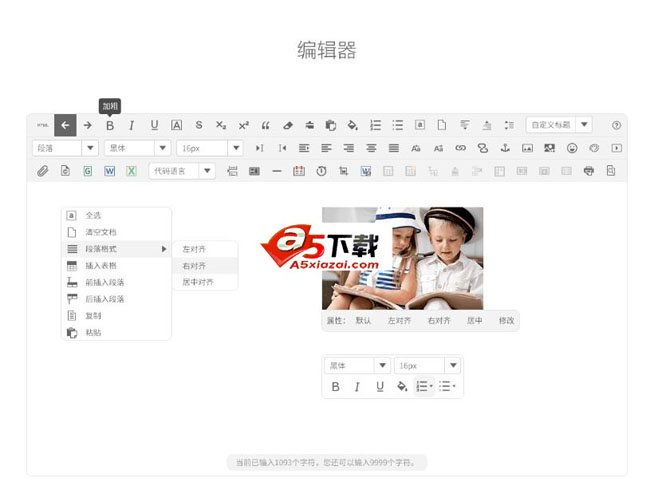Open the multi-image insert dialog
Viewport: 650px width, 502px height.
[x=550, y=148]
